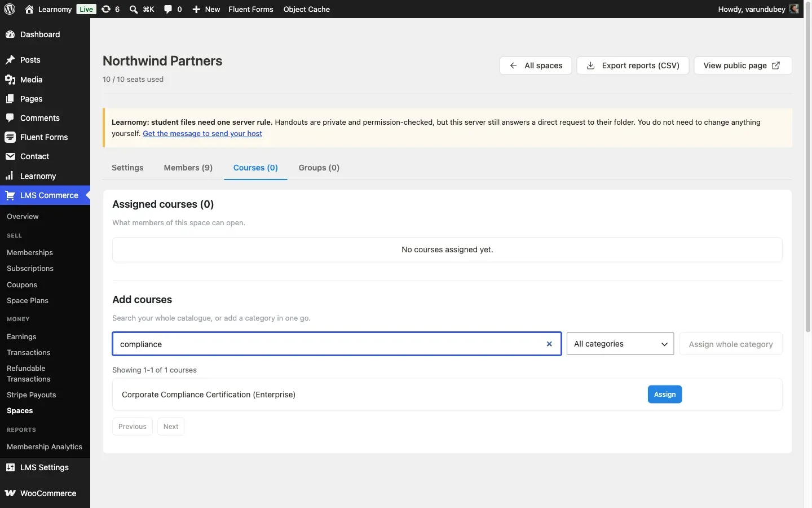Open Subscriptions in the sidebar
812x508 pixels.
point(30,268)
